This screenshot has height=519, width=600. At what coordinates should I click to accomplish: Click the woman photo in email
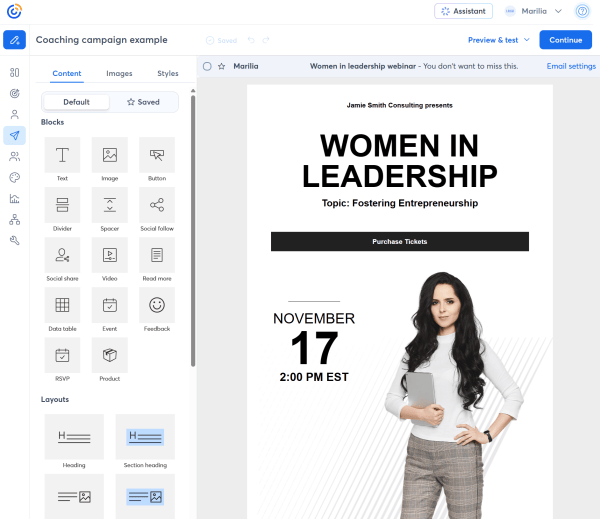(x=453, y=394)
